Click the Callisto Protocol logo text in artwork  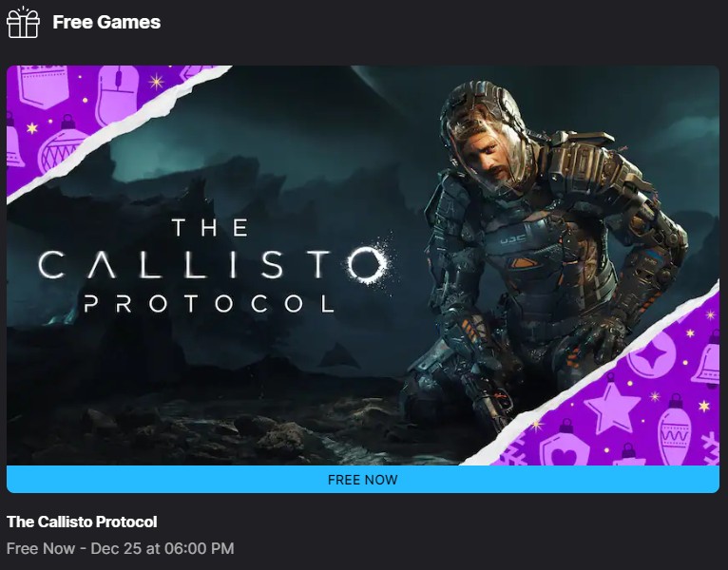(x=214, y=265)
